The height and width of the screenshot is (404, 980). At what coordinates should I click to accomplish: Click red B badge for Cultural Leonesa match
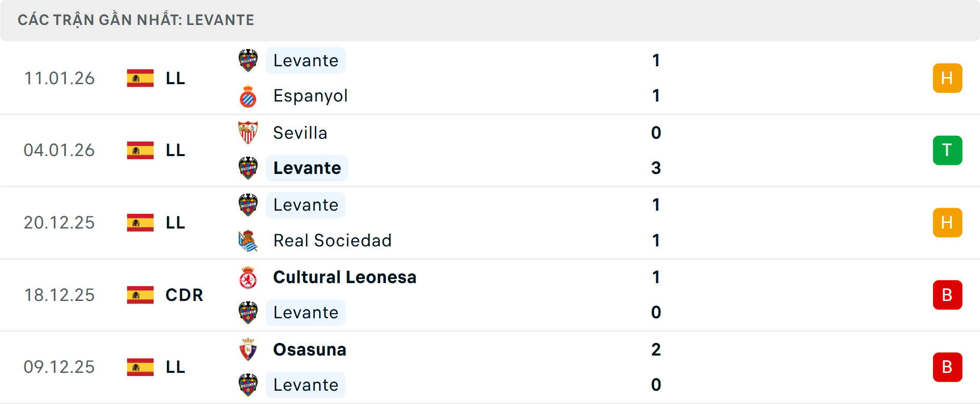pos(947,295)
